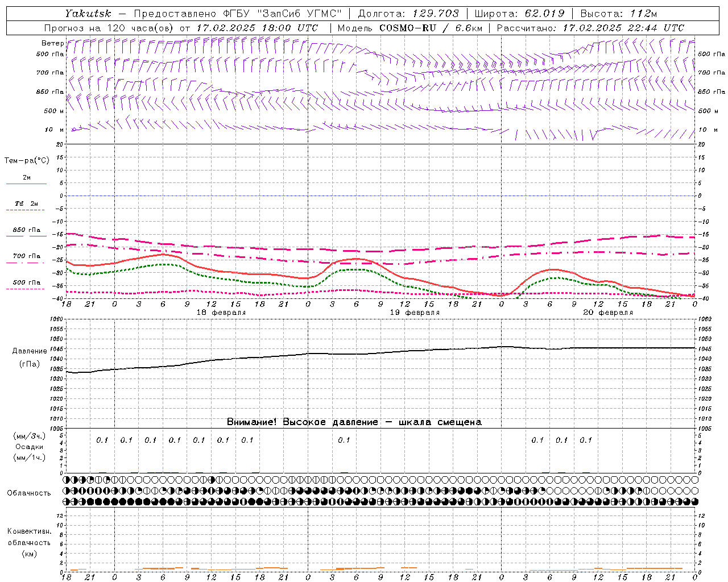Viewport: 728px width, 582px height.
Task: Click the 'Yakutsk' station title
Action: (88, 14)
